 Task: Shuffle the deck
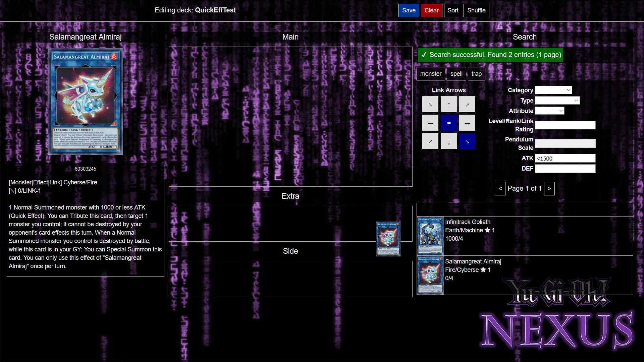point(476,10)
